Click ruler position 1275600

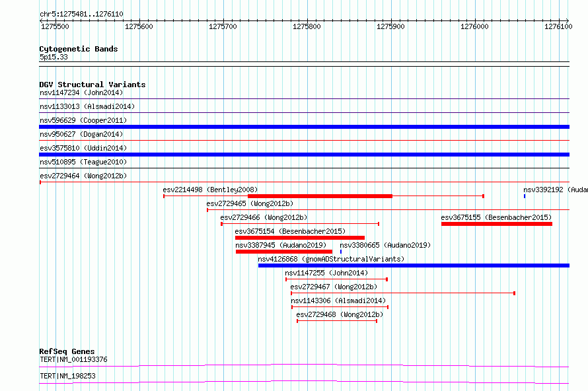coord(139,26)
